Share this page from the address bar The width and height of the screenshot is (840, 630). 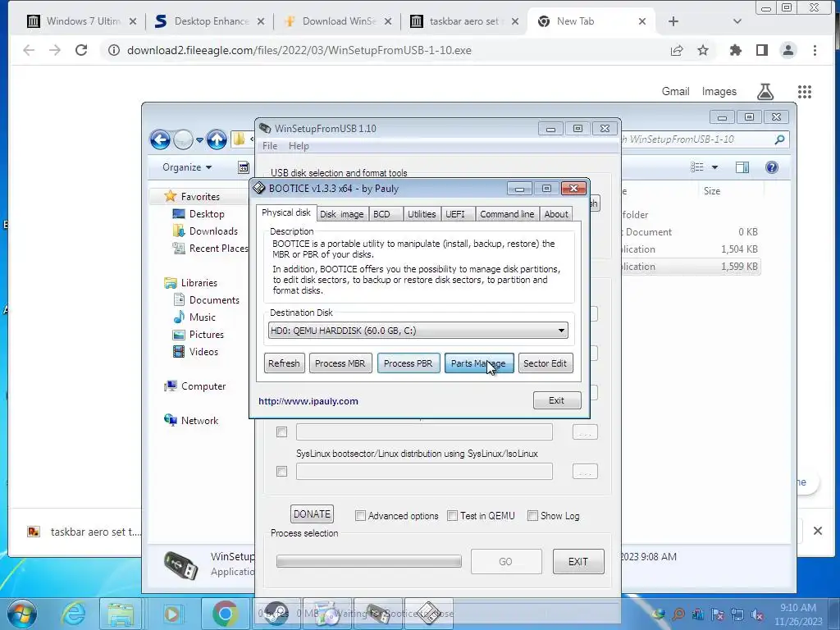click(x=677, y=50)
